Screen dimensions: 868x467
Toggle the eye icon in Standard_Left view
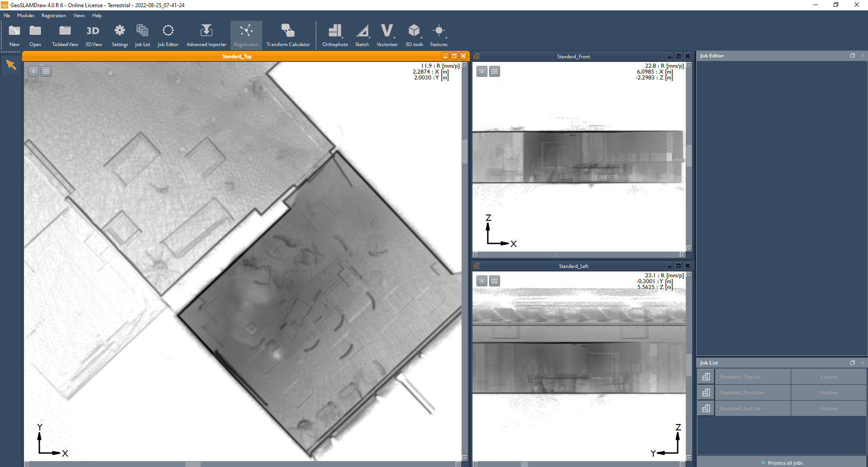481,280
